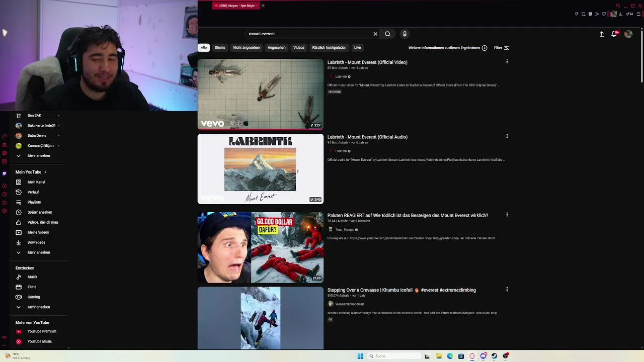This screenshot has width=644, height=362.
Task: Click the Windows taskbar Suche search box
Action: 394,356
